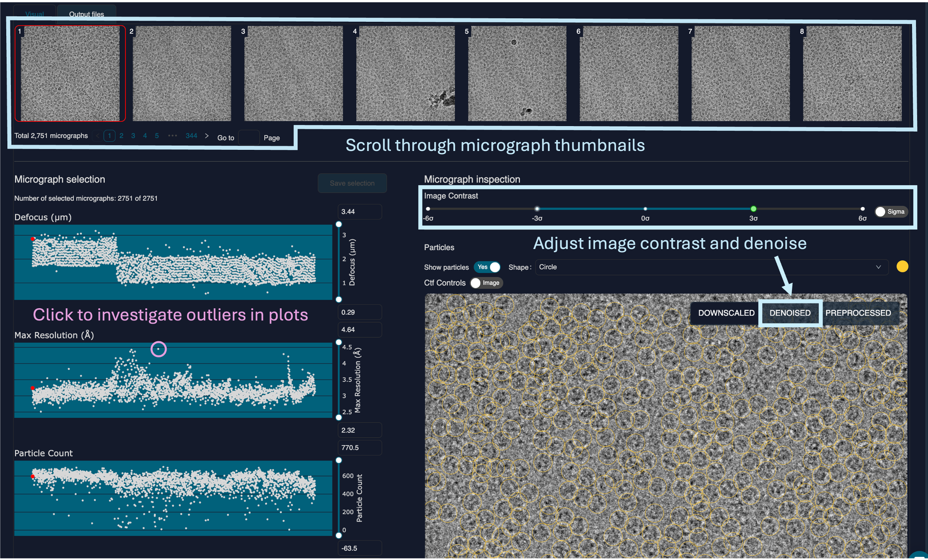Screen dimensions: 928x560
Task: Click the 3σ Image Contrast slider handle
Action: pyautogui.click(x=753, y=209)
